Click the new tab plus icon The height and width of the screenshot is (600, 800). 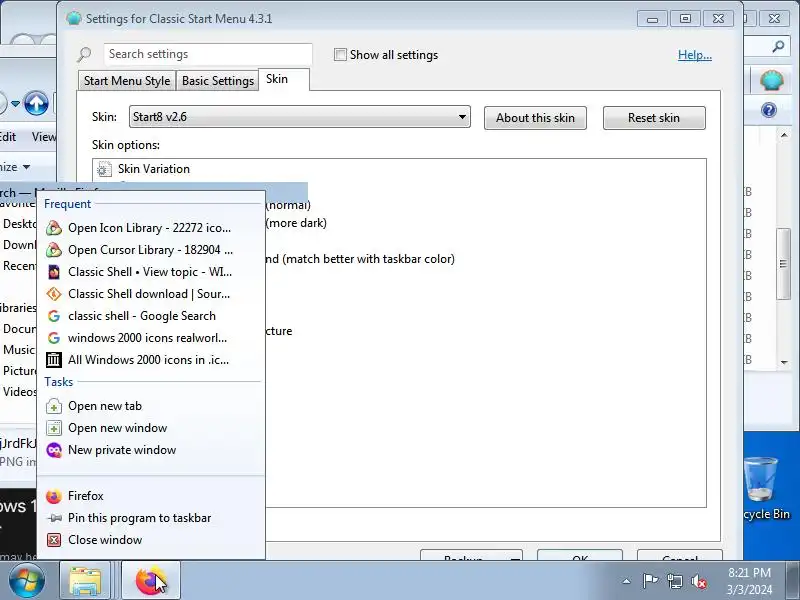(54, 406)
